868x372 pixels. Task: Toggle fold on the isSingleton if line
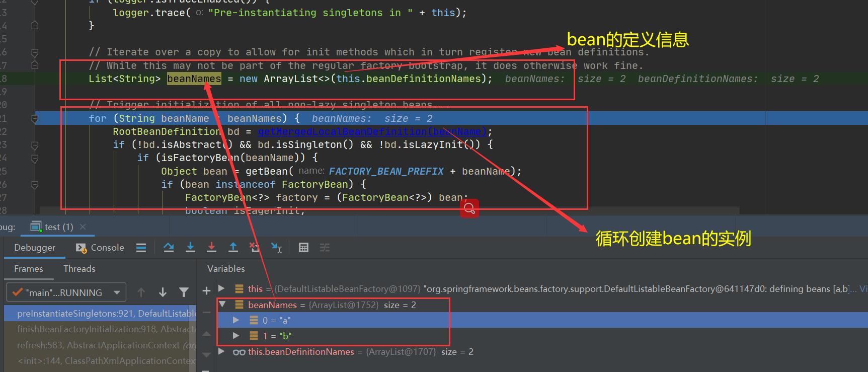point(35,145)
